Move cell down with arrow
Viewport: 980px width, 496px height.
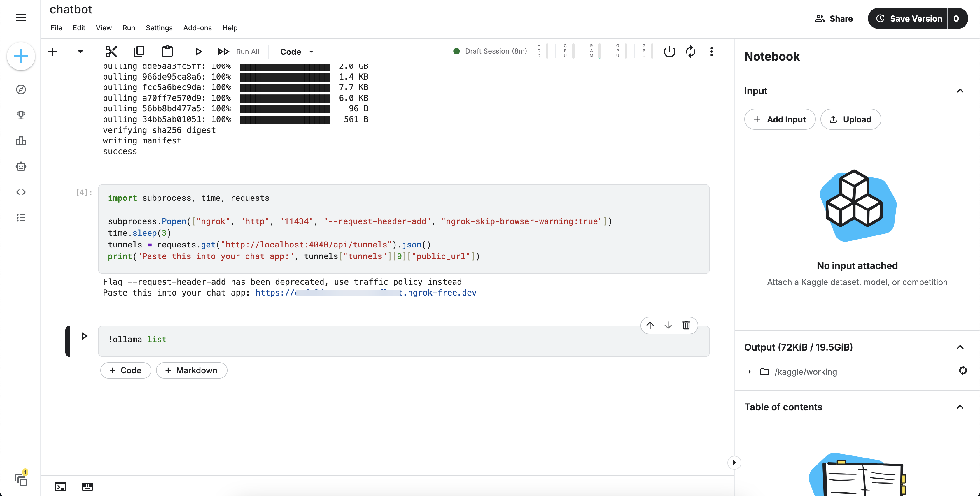(x=668, y=325)
